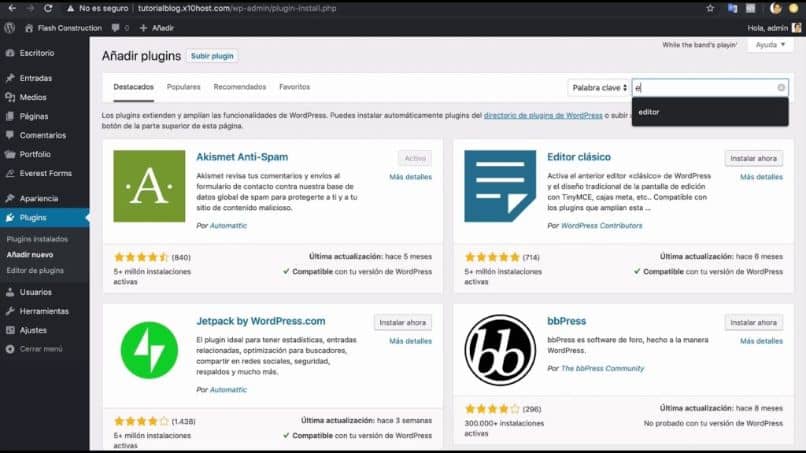The height and width of the screenshot is (453, 806).
Task: Open the comments bubble in admin bar
Action: click(x=116, y=28)
